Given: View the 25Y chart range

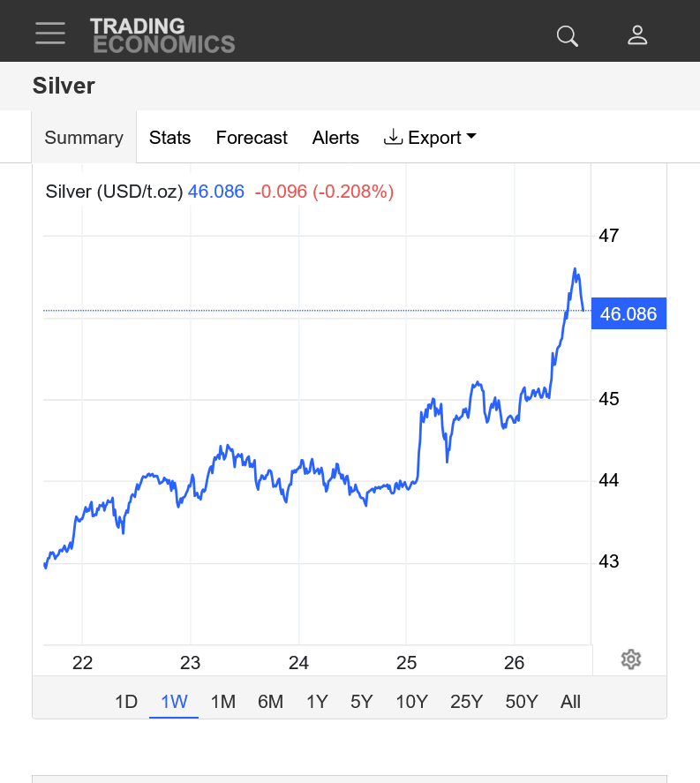Looking at the screenshot, I should click(466, 702).
